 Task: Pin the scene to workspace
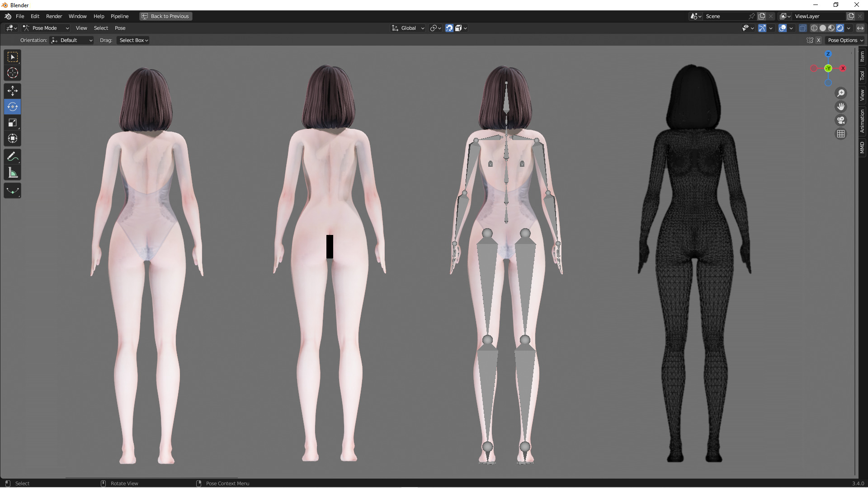[751, 16]
